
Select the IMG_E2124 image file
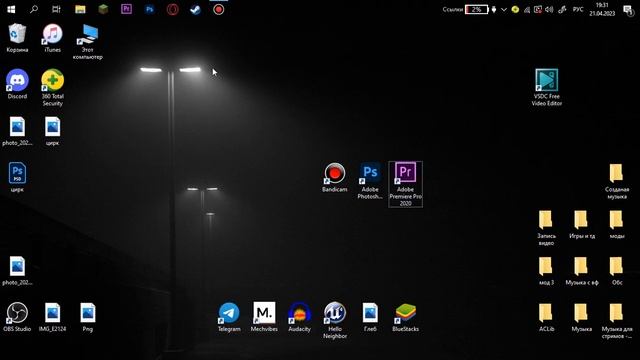pos(52,317)
